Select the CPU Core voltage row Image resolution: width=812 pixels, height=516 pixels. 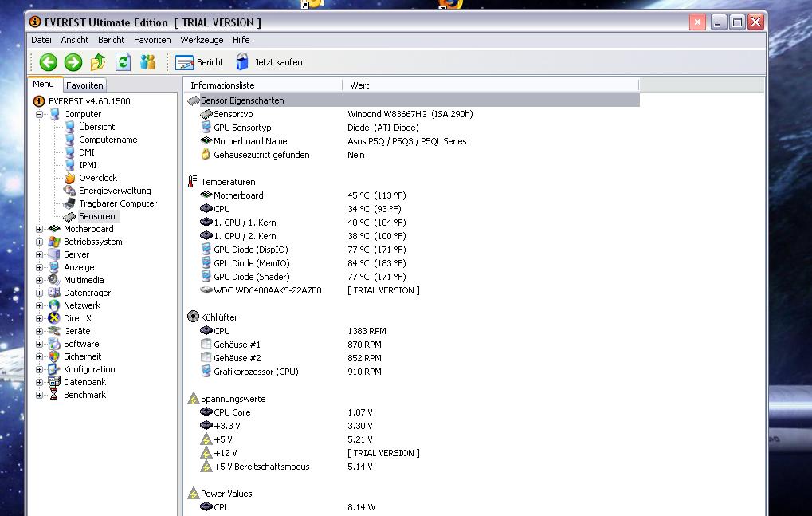[x=413, y=412]
